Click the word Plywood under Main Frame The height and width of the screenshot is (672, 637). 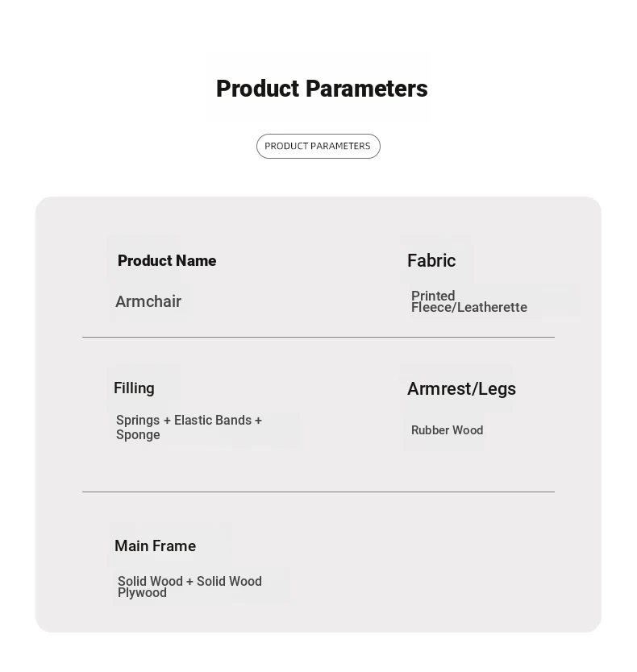[x=142, y=593]
